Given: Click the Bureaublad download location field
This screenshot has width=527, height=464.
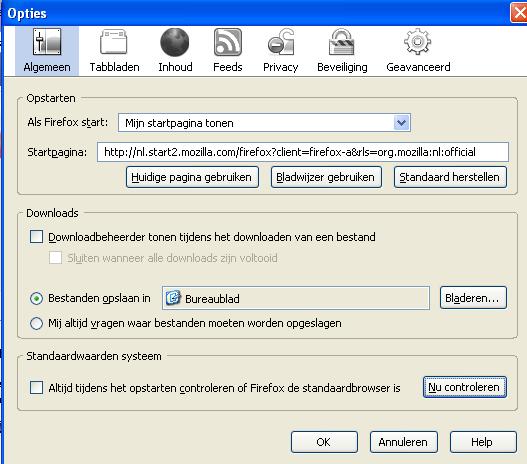Looking at the screenshot, I should (x=296, y=298).
